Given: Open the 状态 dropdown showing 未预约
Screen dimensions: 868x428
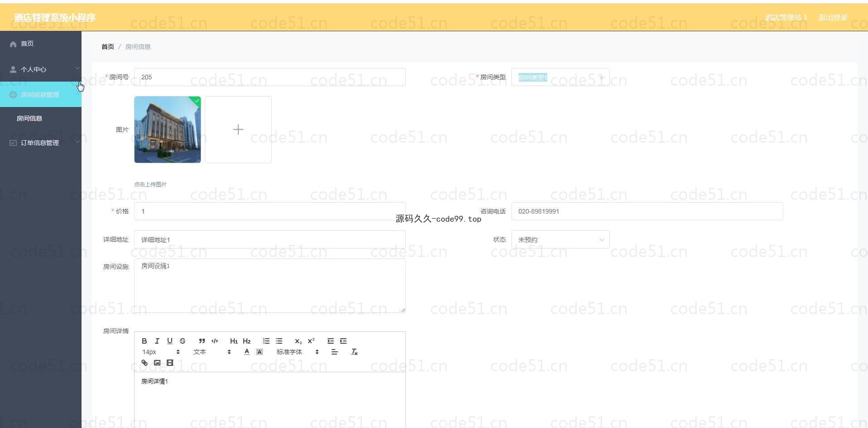Looking at the screenshot, I should click(x=560, y=239).
